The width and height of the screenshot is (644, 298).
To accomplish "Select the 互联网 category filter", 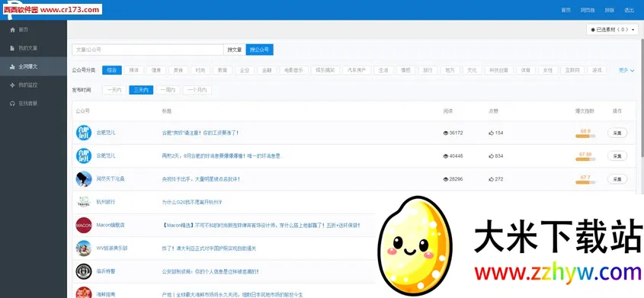I will (572, 70).
